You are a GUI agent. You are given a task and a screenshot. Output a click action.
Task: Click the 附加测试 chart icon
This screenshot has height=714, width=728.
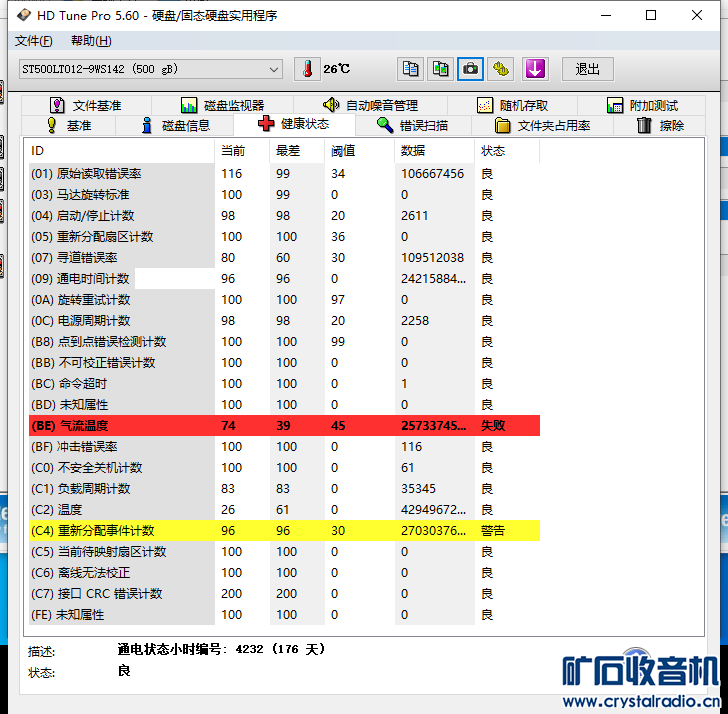(x=615, y=105)
